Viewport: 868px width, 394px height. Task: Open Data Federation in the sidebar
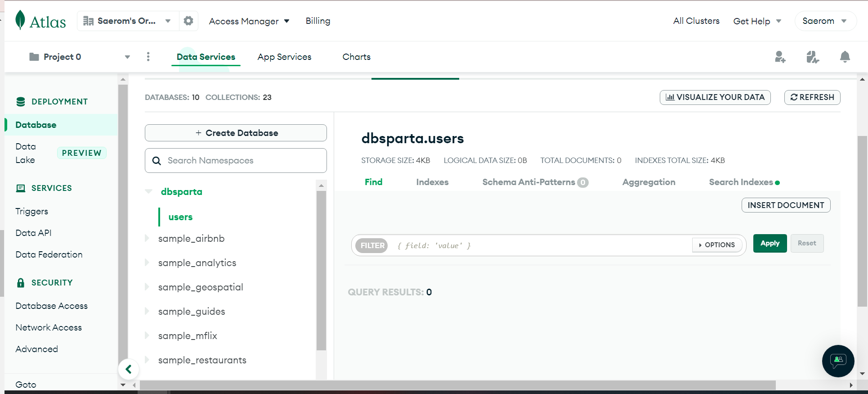49,254
